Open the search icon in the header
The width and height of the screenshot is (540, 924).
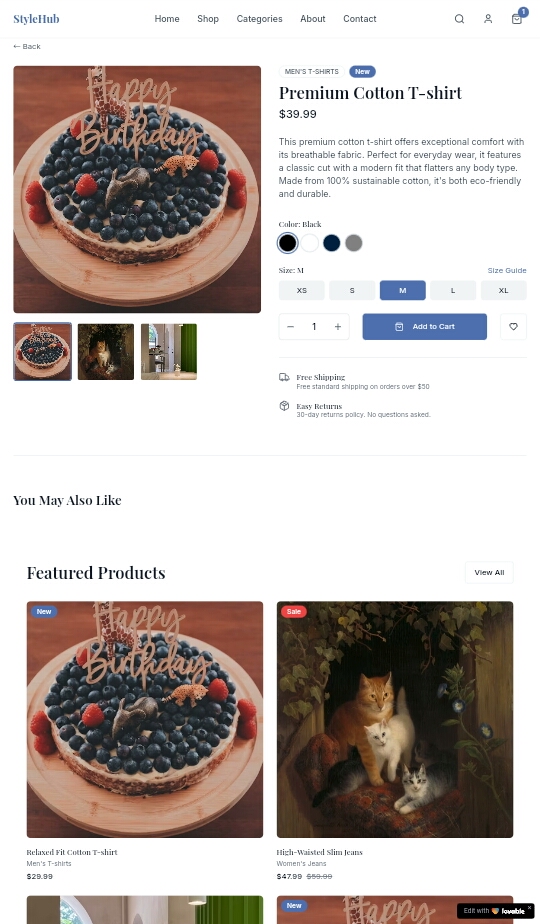pos(459,19)
